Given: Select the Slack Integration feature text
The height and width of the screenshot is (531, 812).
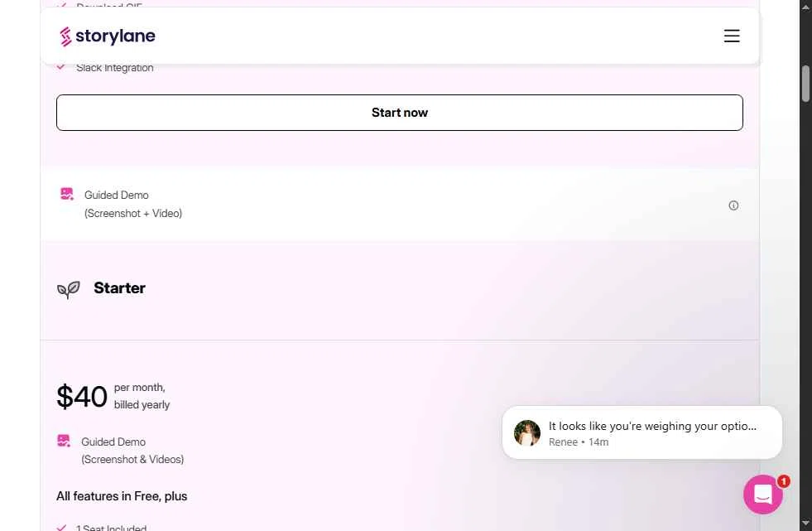Looking at the screenshot, I should [114, 68].
